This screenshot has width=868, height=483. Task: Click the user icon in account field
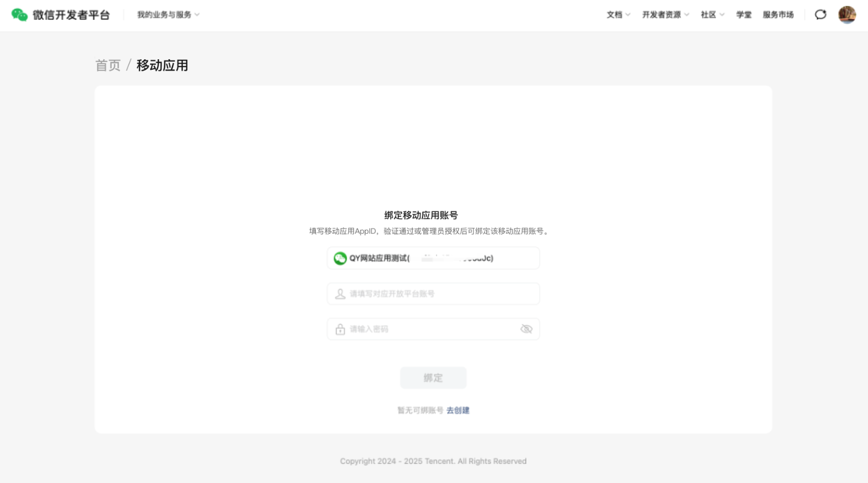coord(340,294)
